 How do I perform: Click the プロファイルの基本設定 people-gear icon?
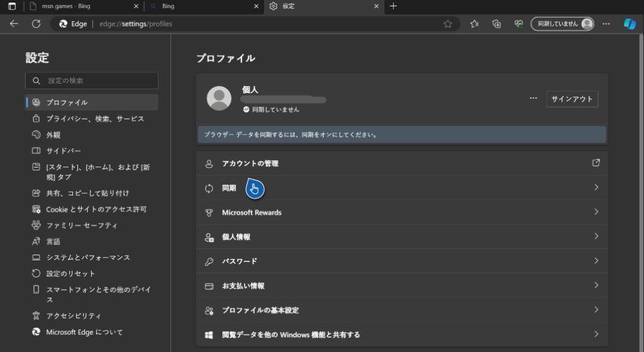(x=209, y=311)
